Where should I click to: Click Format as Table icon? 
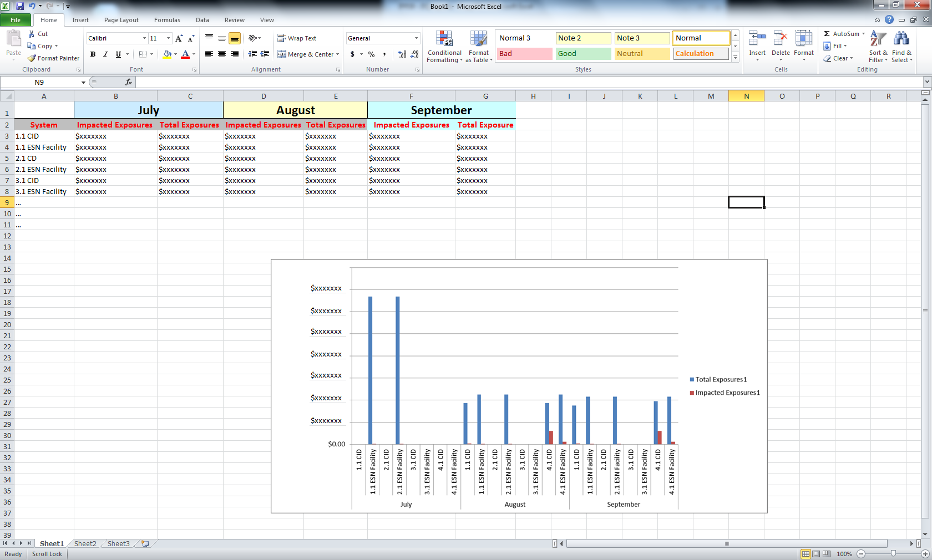(479, 47)
